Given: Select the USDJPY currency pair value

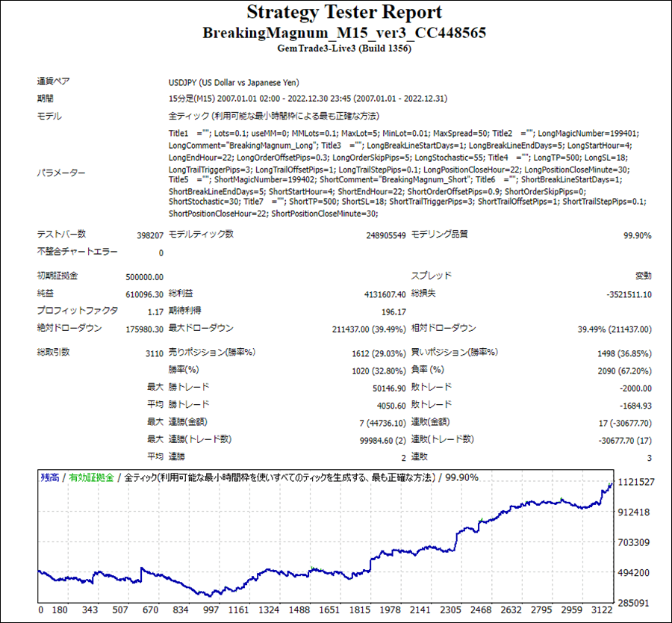Looking at the screenshot, I should pos(234,83).
